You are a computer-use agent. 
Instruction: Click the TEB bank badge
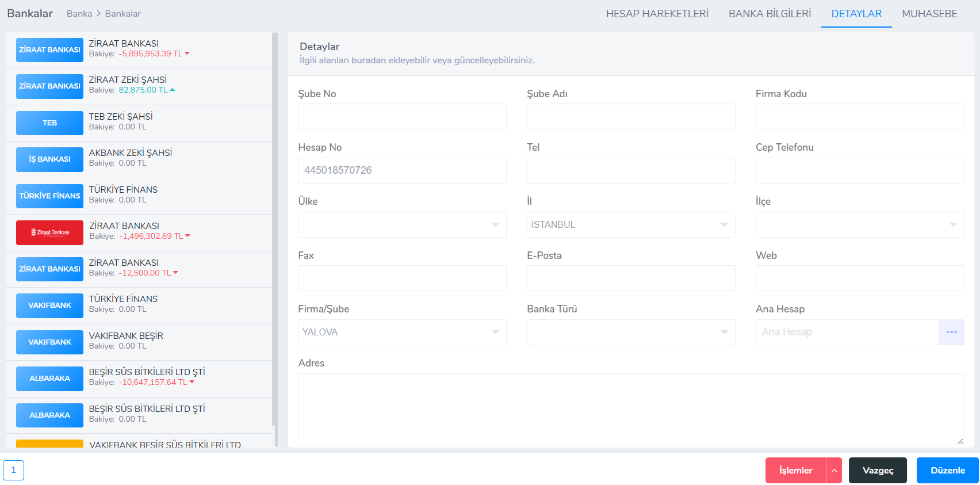click(x=49, y=123)
